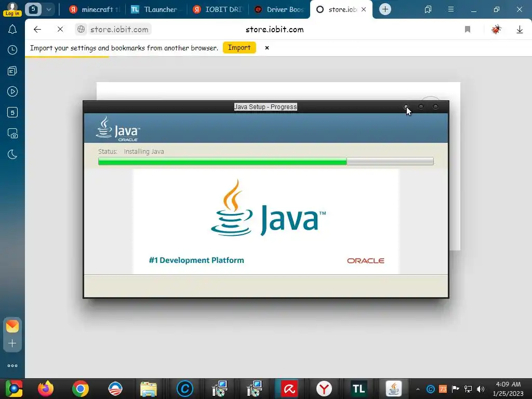Expand the tab group dropdown arrow
The height and width of the screenshot is (399, 532).
(48, 9)
